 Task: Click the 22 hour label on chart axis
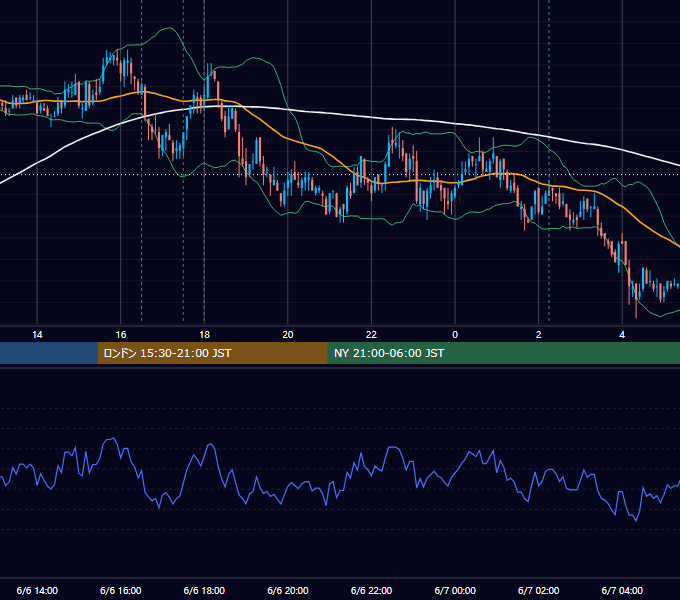click(x=371, y=335)
